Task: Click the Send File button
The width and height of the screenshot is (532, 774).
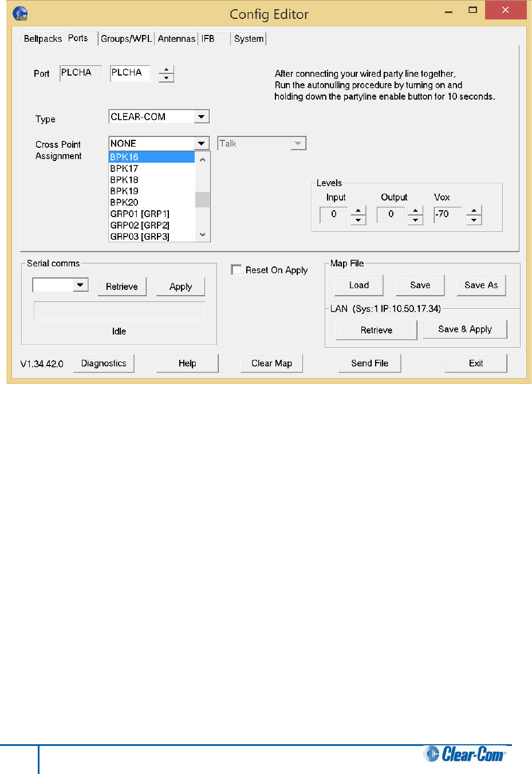Action: 369,363
